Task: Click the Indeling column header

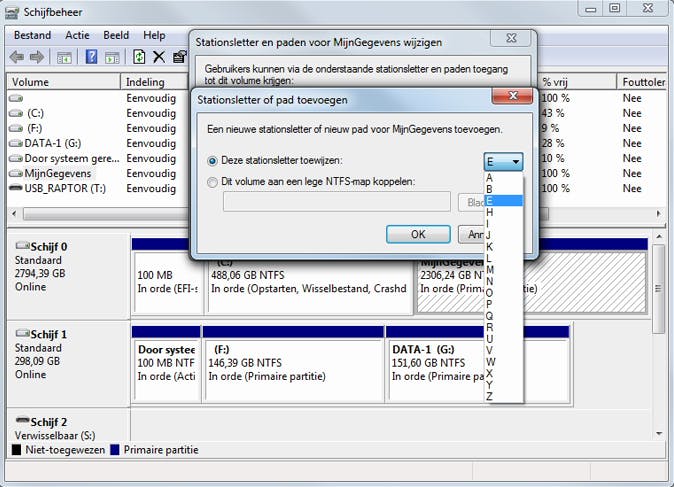Action: coord(155,82)
